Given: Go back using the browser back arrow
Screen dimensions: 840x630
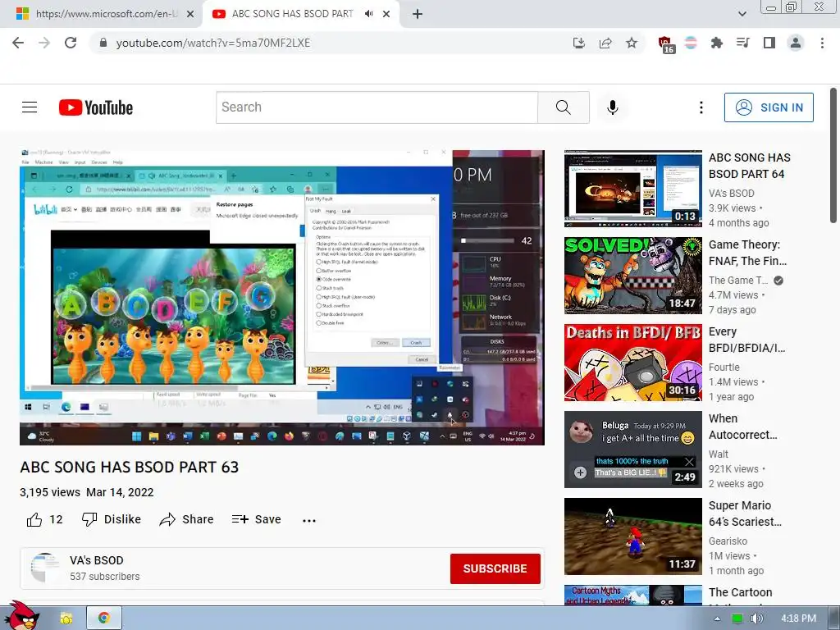Looking at the screenshot, I should click(x=18, y=43).
